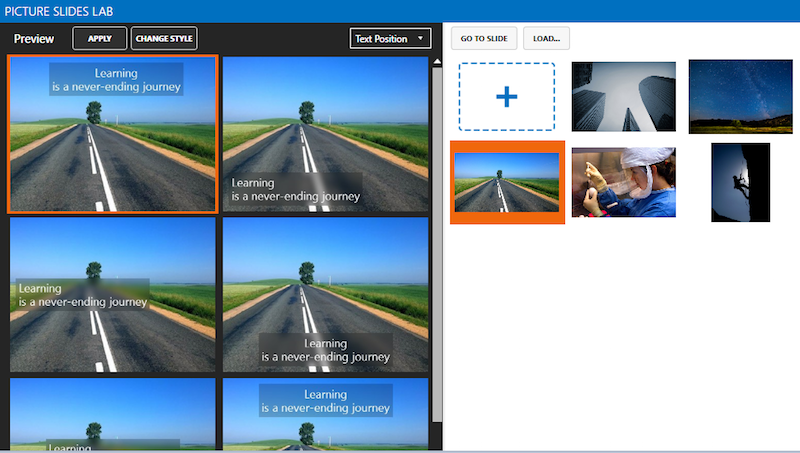Select the skyscrapers image thumbnail
Image resolution: width=800 pixels, height=453 pixels.
[623, 97]
